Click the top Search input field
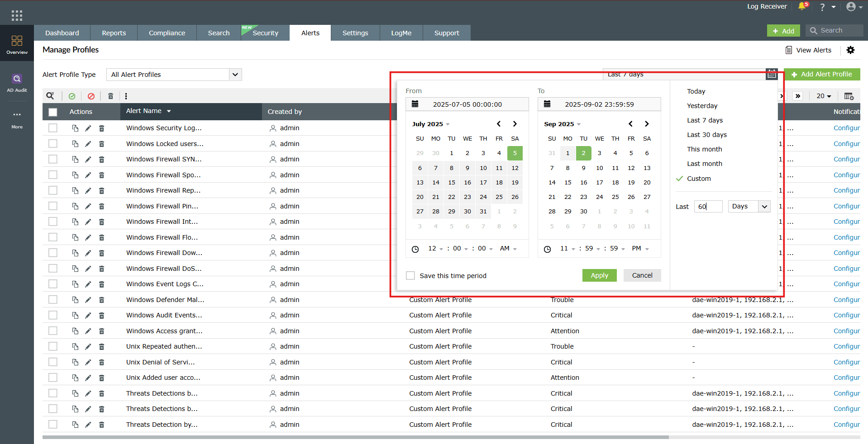Screen dimensions: 868x444 [834, 31]
